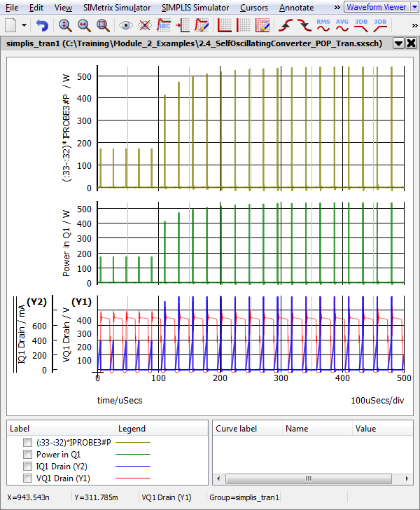Image resolution: width=420 pixels, height=510 pixels.
Task: Click the zoom out magnifier icon
Action: click(x=84, y=25)
